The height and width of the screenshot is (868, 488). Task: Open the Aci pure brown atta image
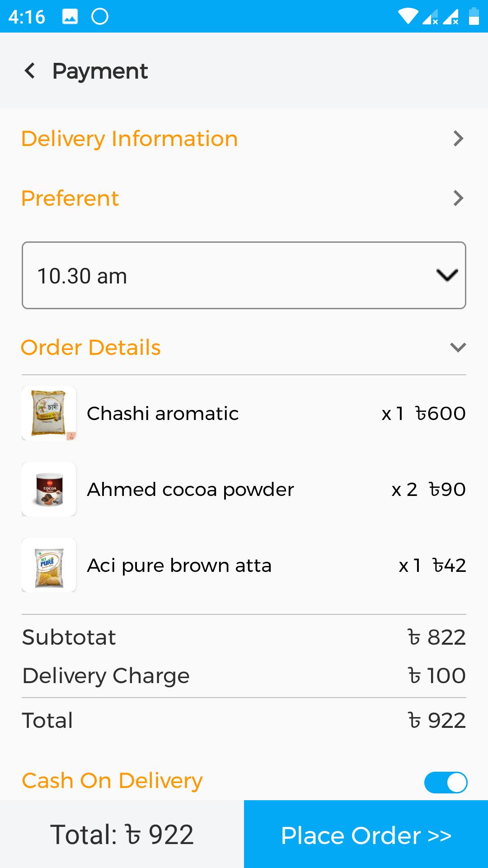point(49,565)
